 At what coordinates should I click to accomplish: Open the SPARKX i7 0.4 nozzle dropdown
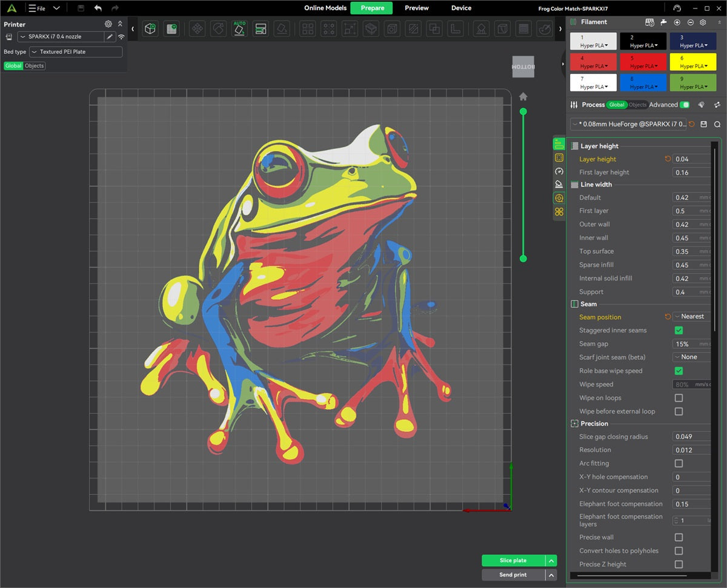click(x=61, y=37)
